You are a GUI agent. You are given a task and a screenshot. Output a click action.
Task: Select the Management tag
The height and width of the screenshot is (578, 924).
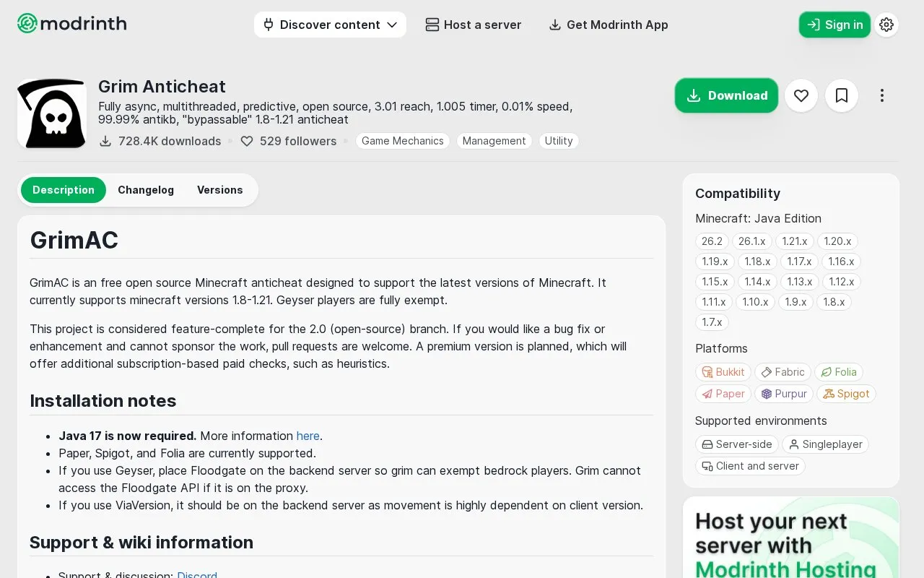point(494,141)
